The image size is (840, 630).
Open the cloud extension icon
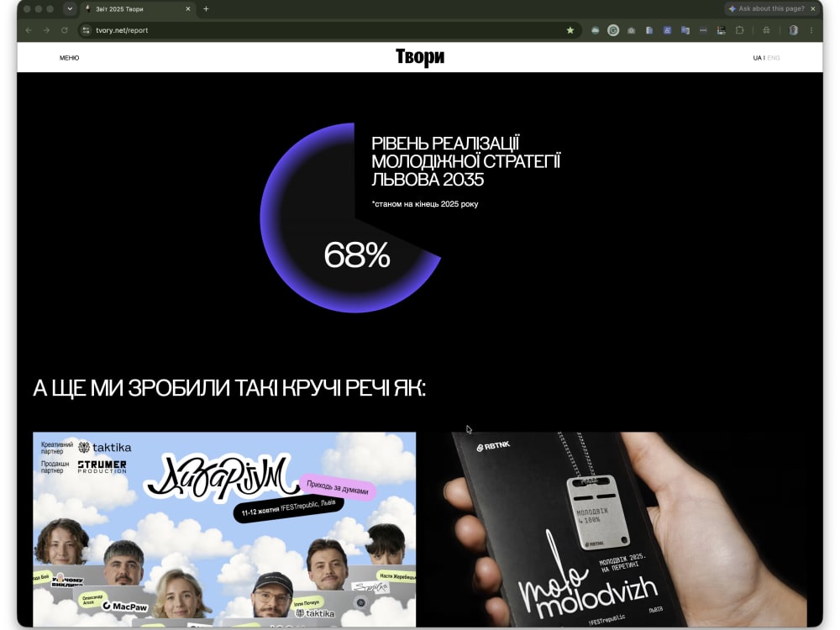[x=596, y=30]
